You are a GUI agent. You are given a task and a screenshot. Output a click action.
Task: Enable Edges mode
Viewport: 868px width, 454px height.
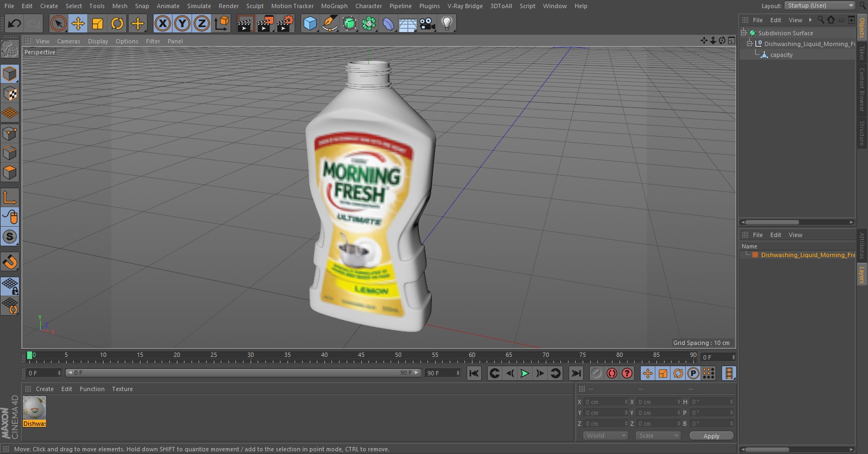tap(10, 153)
